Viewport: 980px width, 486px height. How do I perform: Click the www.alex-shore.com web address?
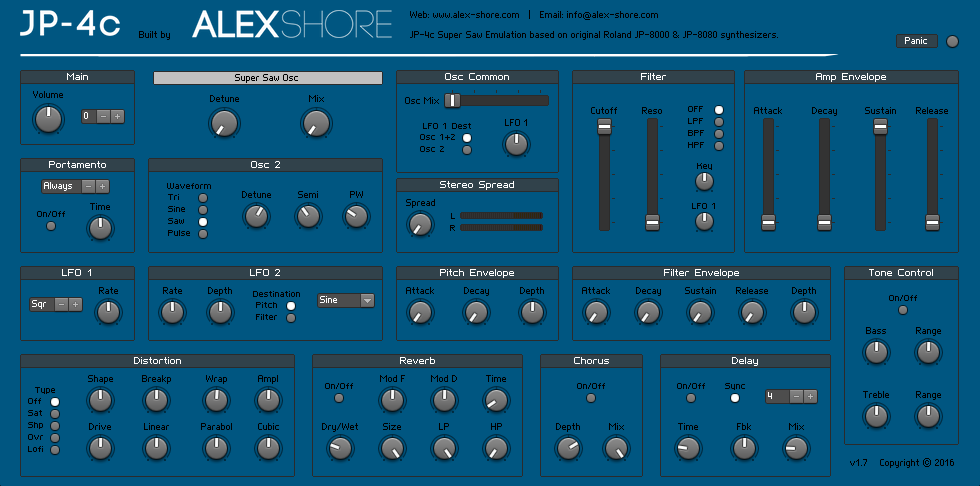pos(475,15)
